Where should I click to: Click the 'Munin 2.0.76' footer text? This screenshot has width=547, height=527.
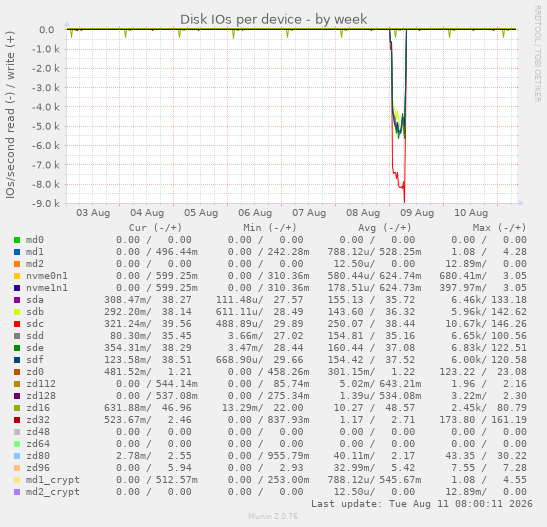pos(273,516)
